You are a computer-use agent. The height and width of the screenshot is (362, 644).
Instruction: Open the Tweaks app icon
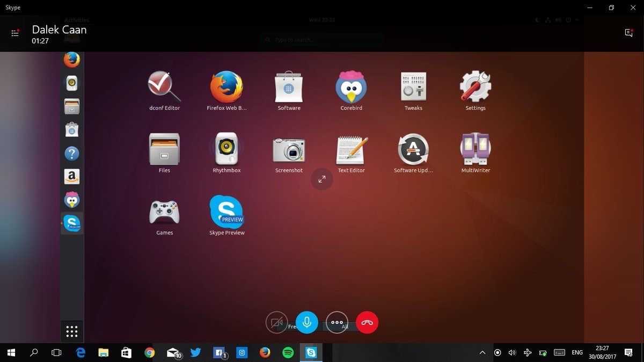pyautogui.click(x=413, y=87)
